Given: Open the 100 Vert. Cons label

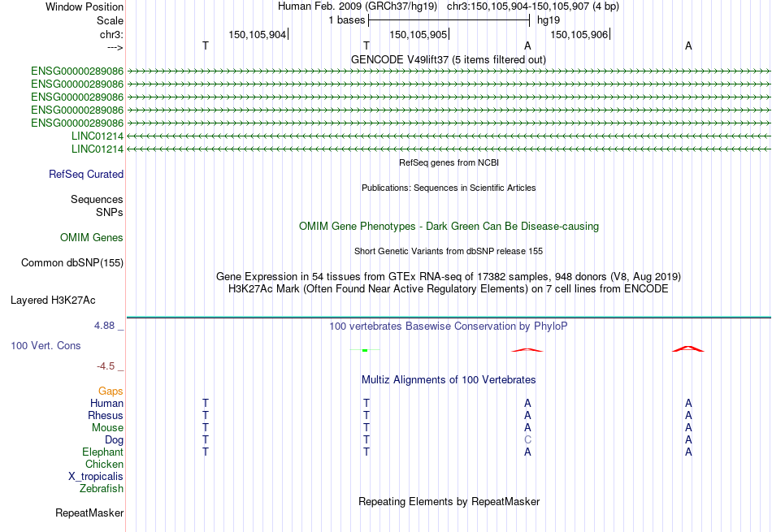Looking at the screenshot, I should 46,345.
